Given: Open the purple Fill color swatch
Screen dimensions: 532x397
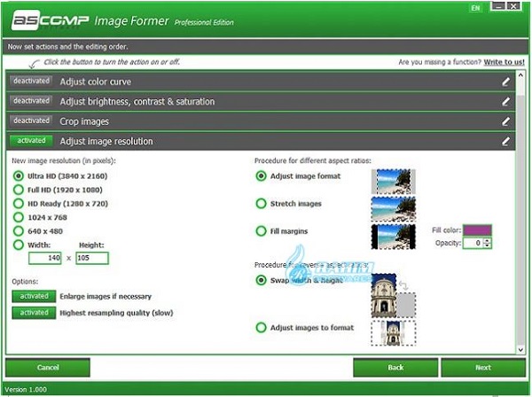Looking at the screenshot, I should point(477,230).
